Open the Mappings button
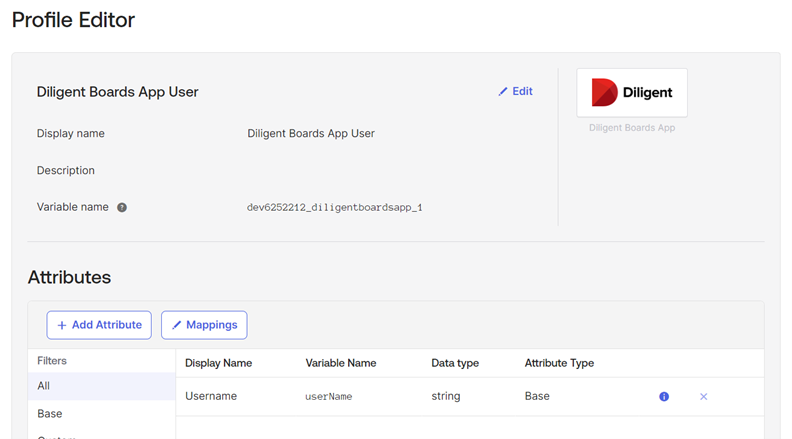 (x=204, y=325)
